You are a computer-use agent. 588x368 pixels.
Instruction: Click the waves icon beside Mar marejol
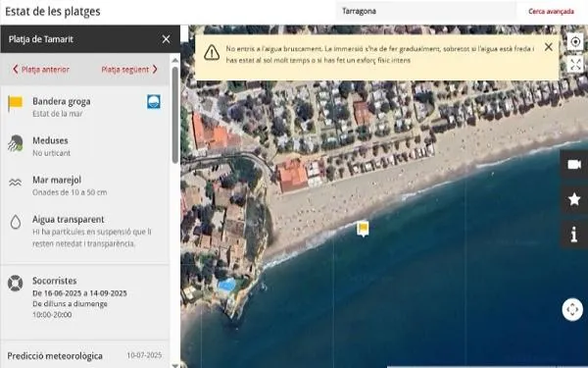point(16,183)
